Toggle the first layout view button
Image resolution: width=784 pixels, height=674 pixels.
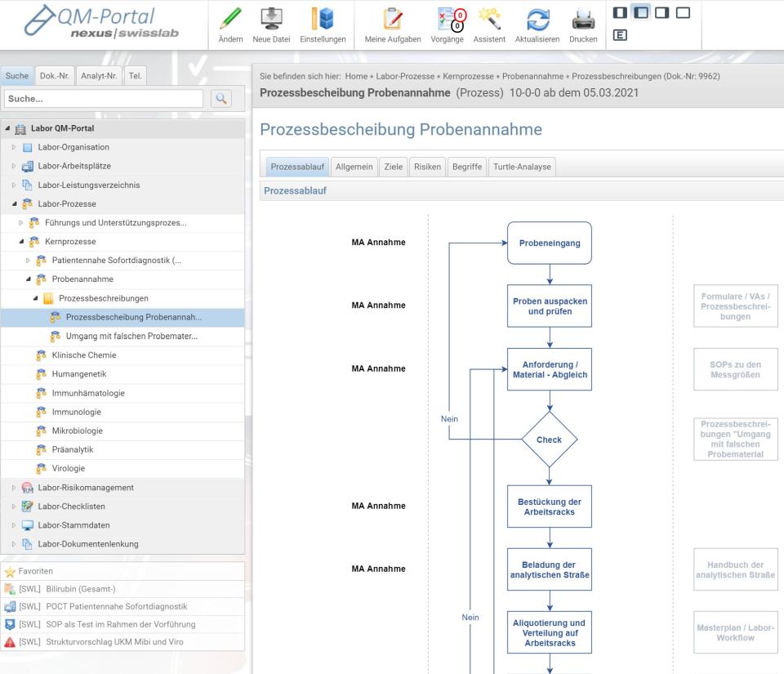tap(620, 13)
